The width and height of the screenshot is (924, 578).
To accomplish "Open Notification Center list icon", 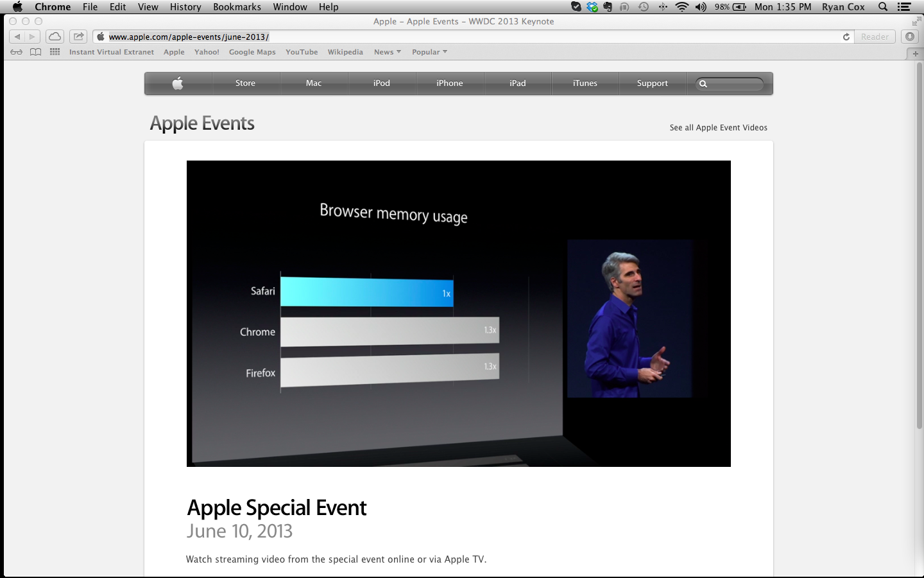I will coord(904,7).
